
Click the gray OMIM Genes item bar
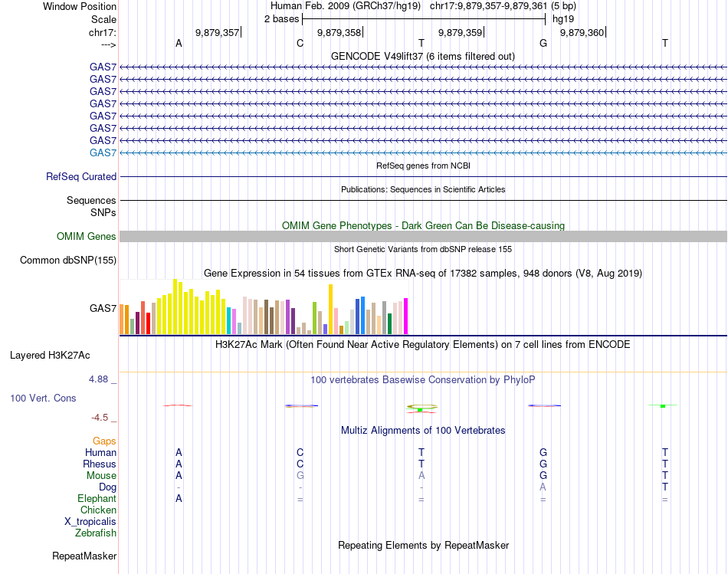point(423,236)
